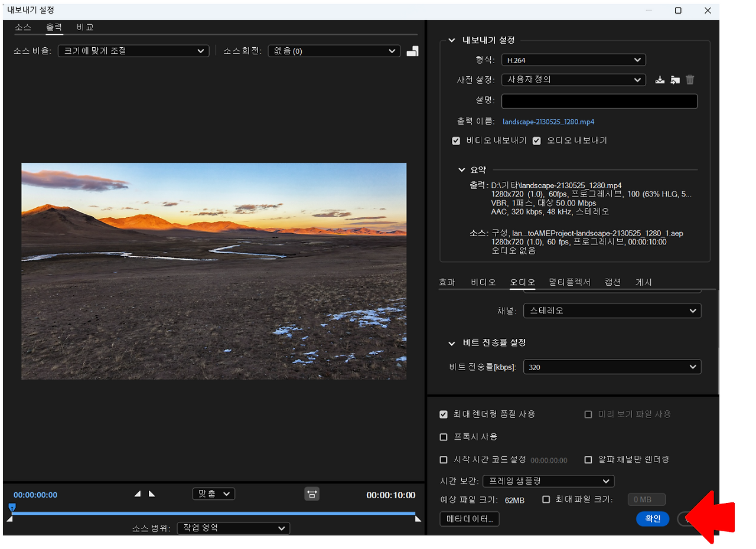Click the landscape preview image

click(214, 271)
